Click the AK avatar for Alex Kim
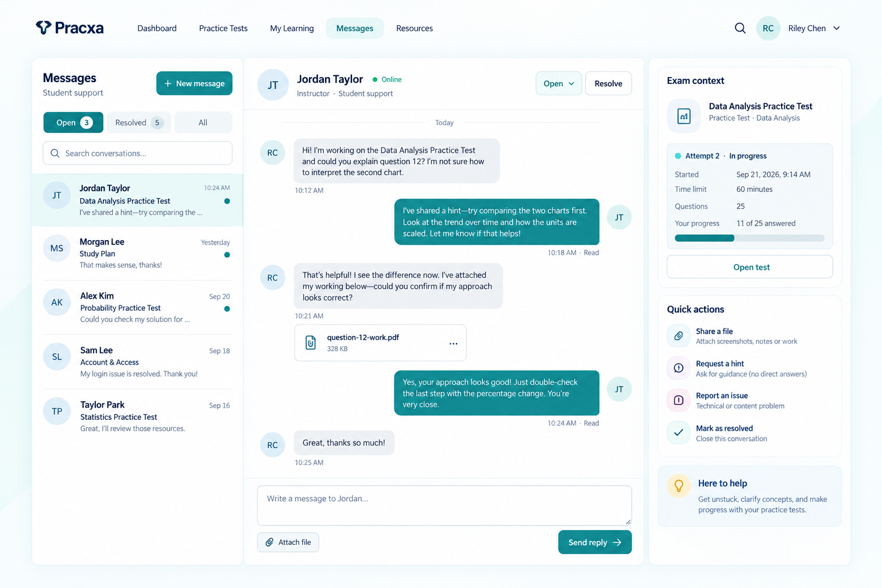Screen dimensions: 882x588 click(x=57, y=302)
